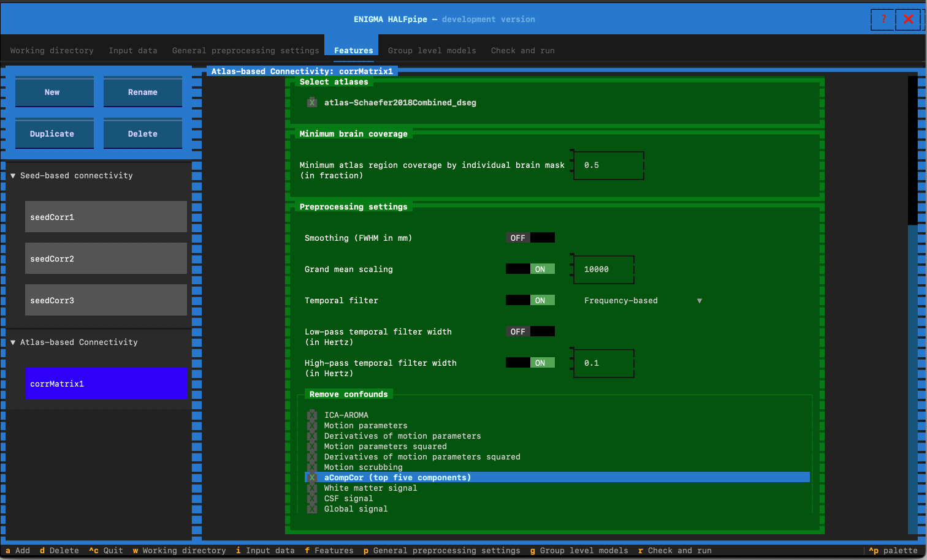Image resolution: width=927 pixels, height=560 pixels.
Task: Toggle the Temporal filter switch
Action: [x=530, y=300]
